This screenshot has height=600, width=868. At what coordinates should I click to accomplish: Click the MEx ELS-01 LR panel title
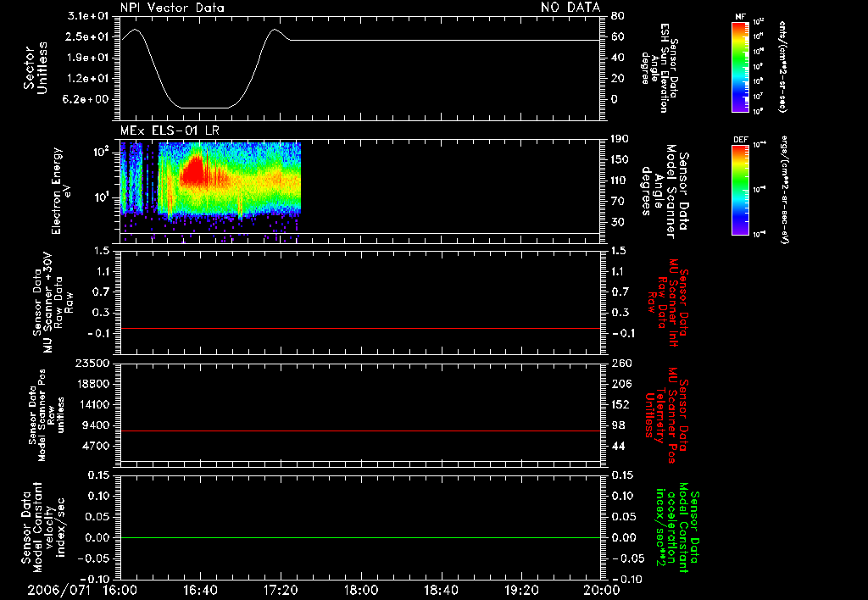pyautogui.click(x=170, y=131)
